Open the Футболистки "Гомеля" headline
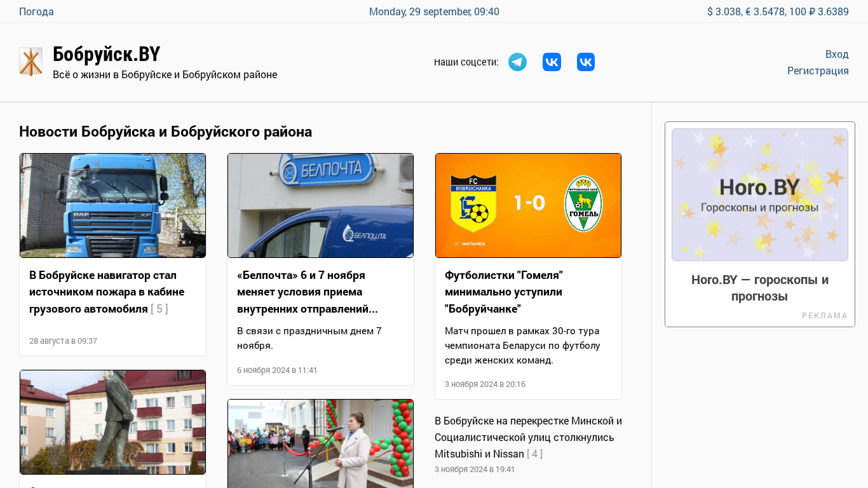The image size is (868, 488). 504,292
